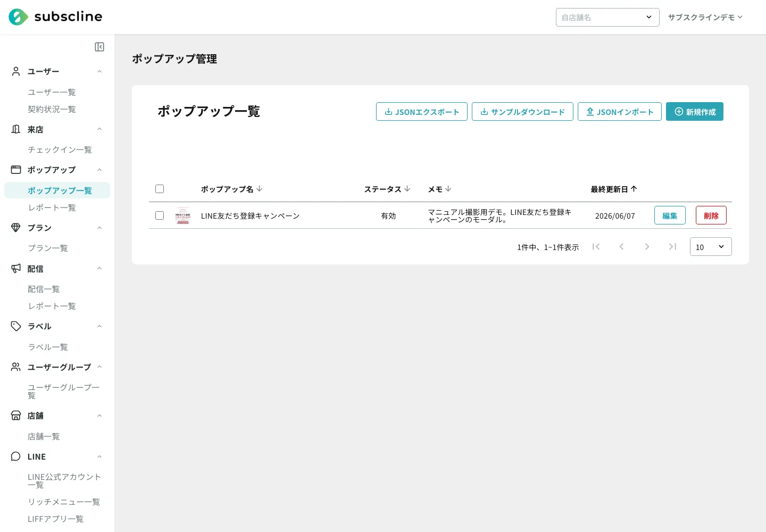Click the ポップアップ window icon in sidebar
The height and width of the screenshot is (532, 766).
(x=16, y=170)
